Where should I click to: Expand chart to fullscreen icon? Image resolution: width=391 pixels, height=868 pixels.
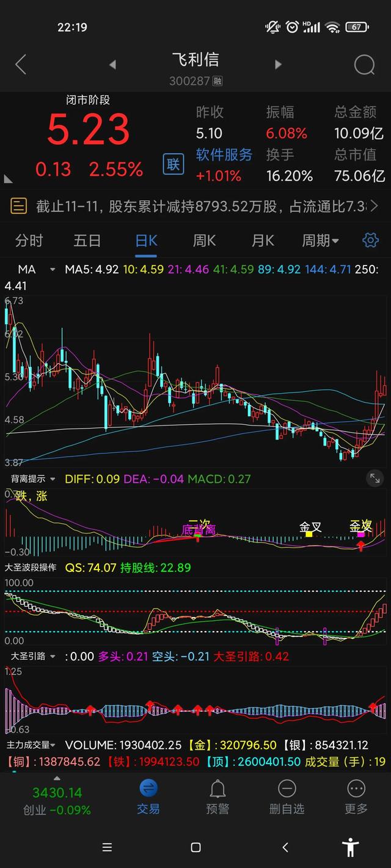click(375, 479)
